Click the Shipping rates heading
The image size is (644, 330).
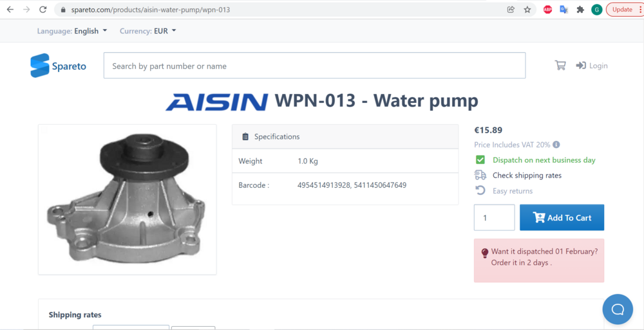point(75,315)
